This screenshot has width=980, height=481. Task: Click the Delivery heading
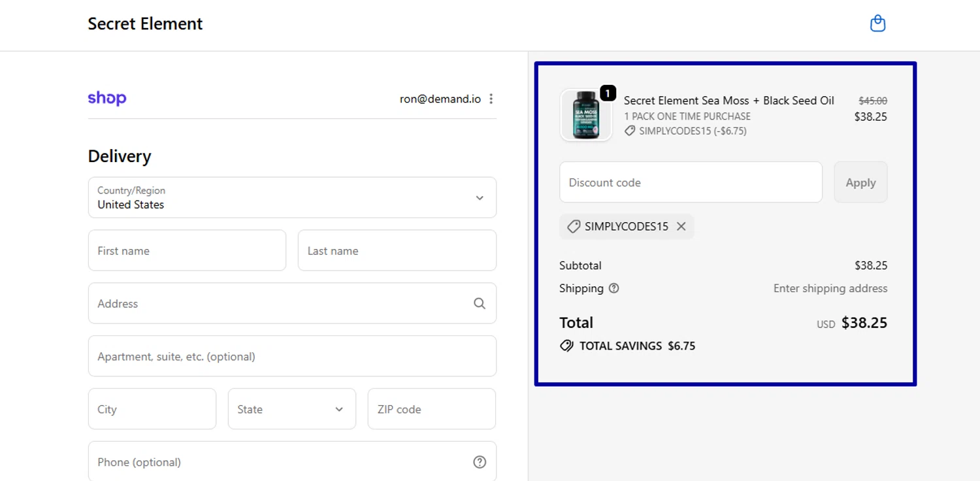pyautogui.click(x=120, y=156)
